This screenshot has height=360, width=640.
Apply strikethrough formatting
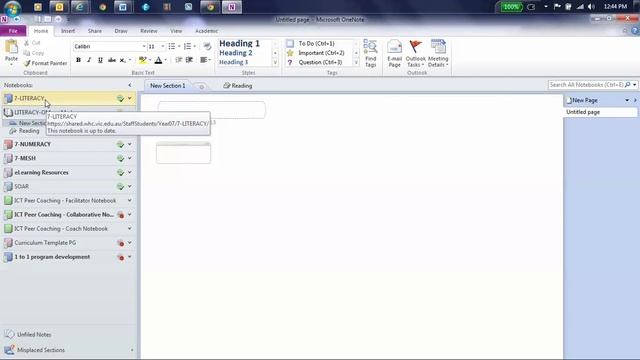click(111, 60)
